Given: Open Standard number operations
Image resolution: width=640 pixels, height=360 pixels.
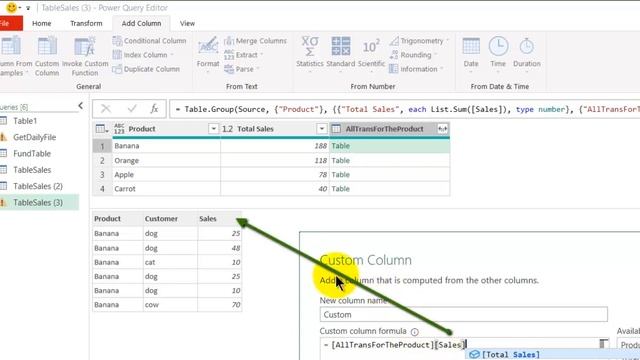Looking at the screenshot, I should pyautogui.click(x=341, y=53).
